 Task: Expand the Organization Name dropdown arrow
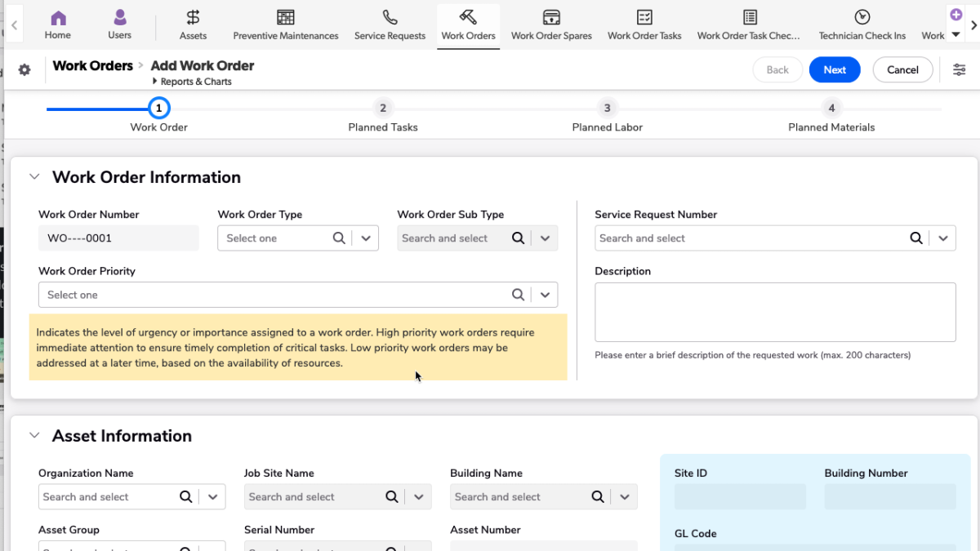213,497
